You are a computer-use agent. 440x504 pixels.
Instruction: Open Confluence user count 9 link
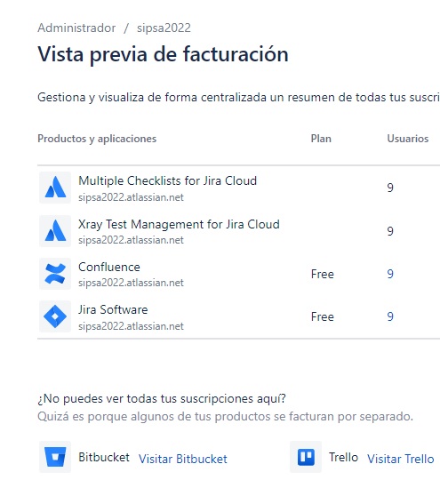(390, 274)
